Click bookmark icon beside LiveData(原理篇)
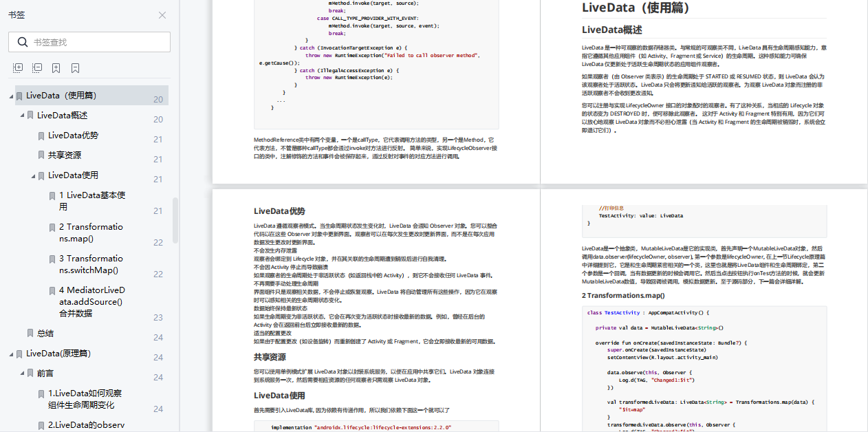 pos(20,354)
